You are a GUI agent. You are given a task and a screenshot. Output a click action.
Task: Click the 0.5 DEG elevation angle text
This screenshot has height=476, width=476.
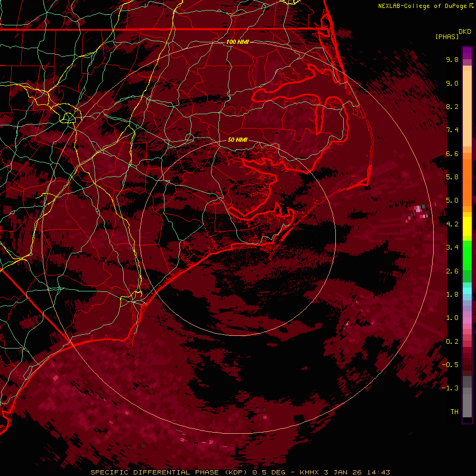pyautogui.click(x=269, y=472)
